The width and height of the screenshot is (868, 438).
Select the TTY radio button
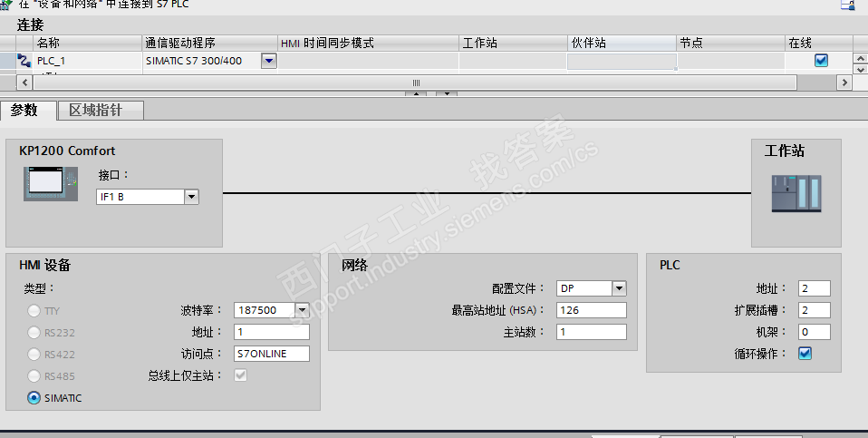pos(34,311)
